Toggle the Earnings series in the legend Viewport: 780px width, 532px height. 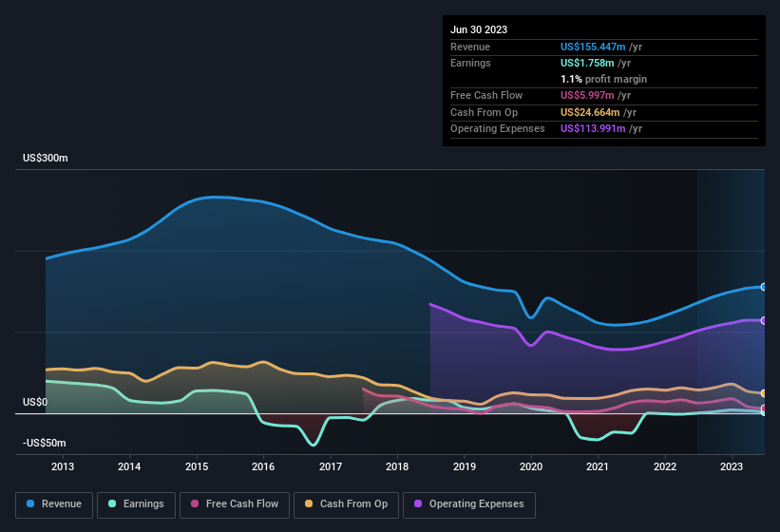click(135, 504)
